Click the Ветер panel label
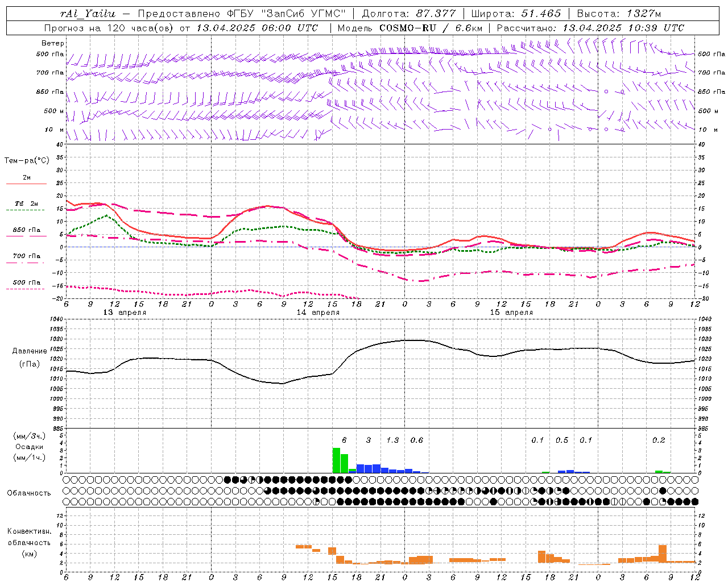Image resolution: width=728 pixels, height=582 pixels. point(53,43)
